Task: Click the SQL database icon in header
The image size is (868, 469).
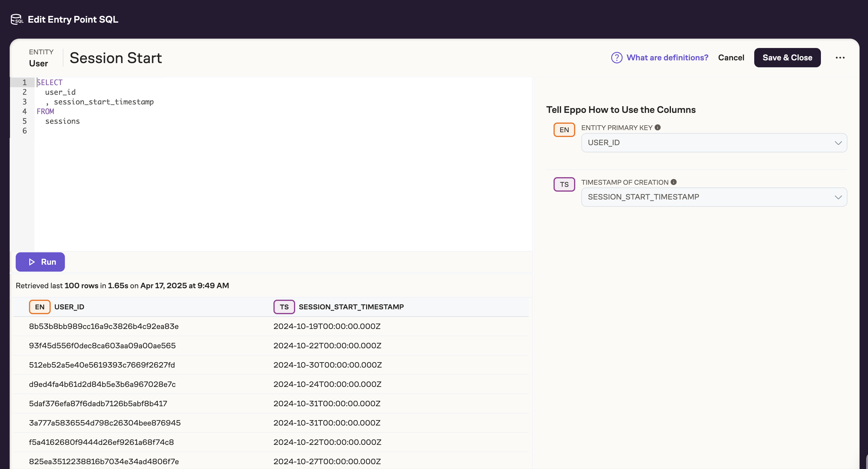Action: click(17, 19)
